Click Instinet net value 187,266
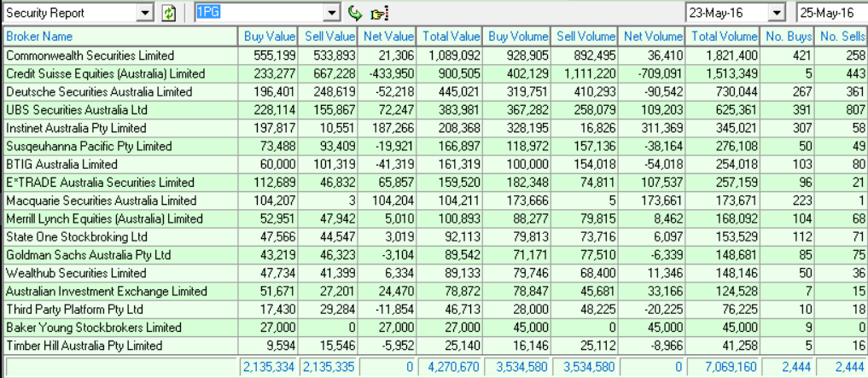Screen dimensions: 868x378 pos(393,128)
